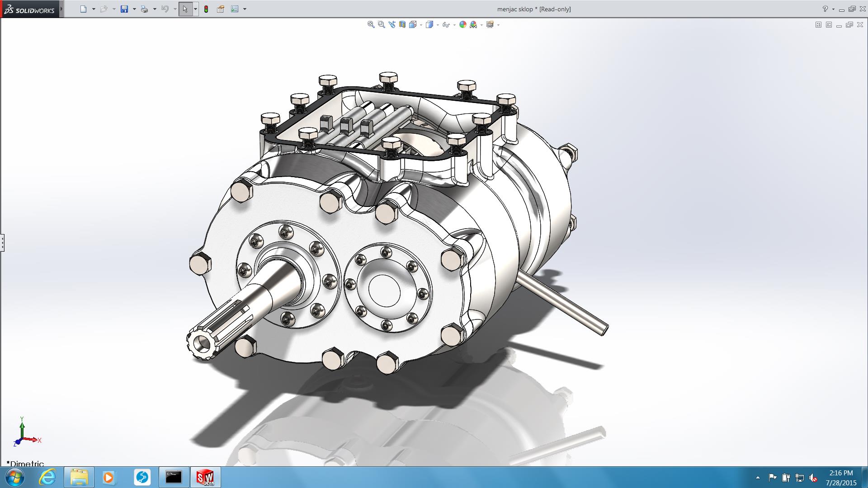The image size is (868, 488).
Task: Open the File Properties icon
Action: [x=221, y=9]
